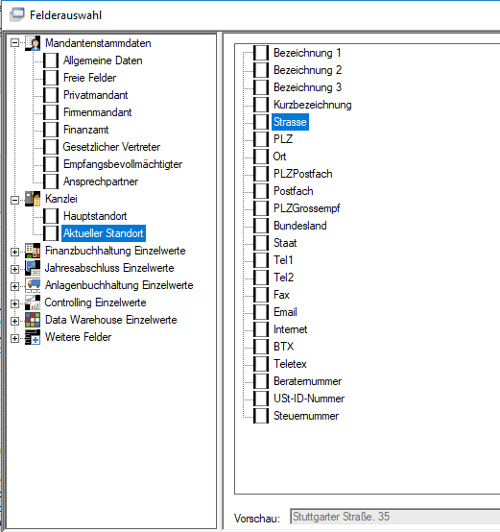500x532 pixels.
Task: Select the Mandantenstammdaten label
Action: pyautogui.click(x=98, y=43)
